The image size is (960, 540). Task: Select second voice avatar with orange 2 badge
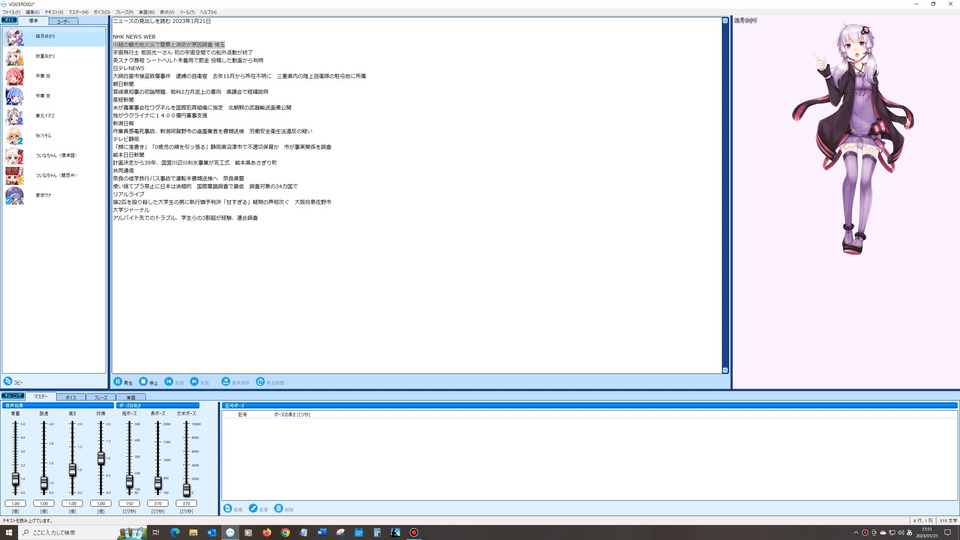(x=14, y=56)
